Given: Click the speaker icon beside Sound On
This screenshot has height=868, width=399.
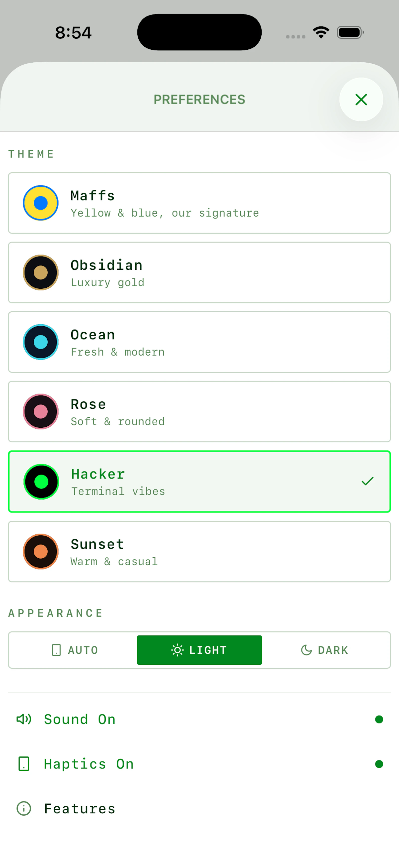Looking at the screenshot, I should click(x=24, y=719).
